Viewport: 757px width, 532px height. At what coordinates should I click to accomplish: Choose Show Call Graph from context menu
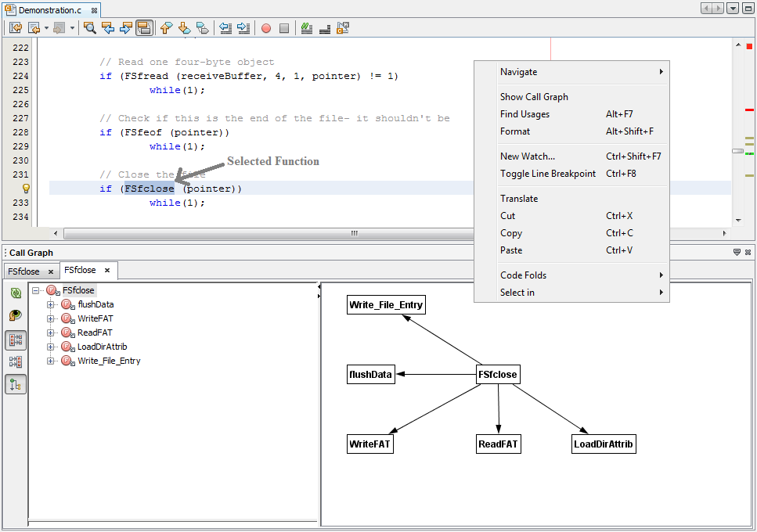coord(534,97)
